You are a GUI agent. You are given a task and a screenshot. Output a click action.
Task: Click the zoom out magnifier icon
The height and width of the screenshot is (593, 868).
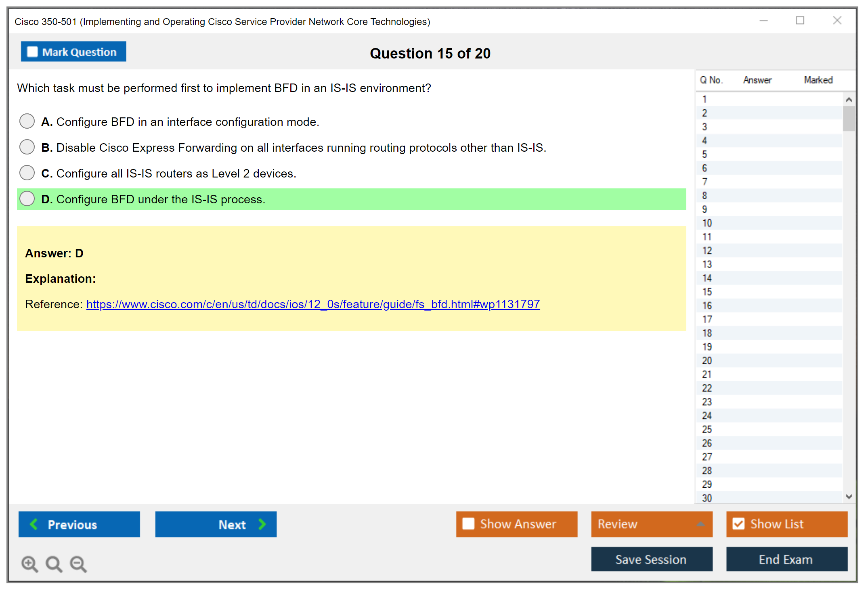[x=78, y=564]
